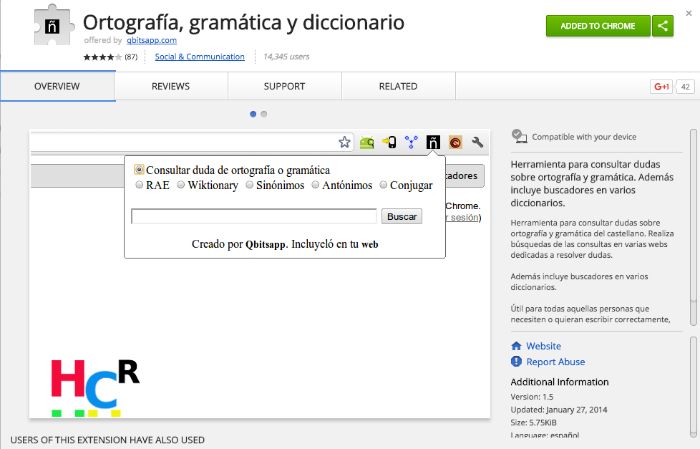Viewport: 700px width, 449px height.
Task: Click the additional information scrollbar
Action: point(693,386)
